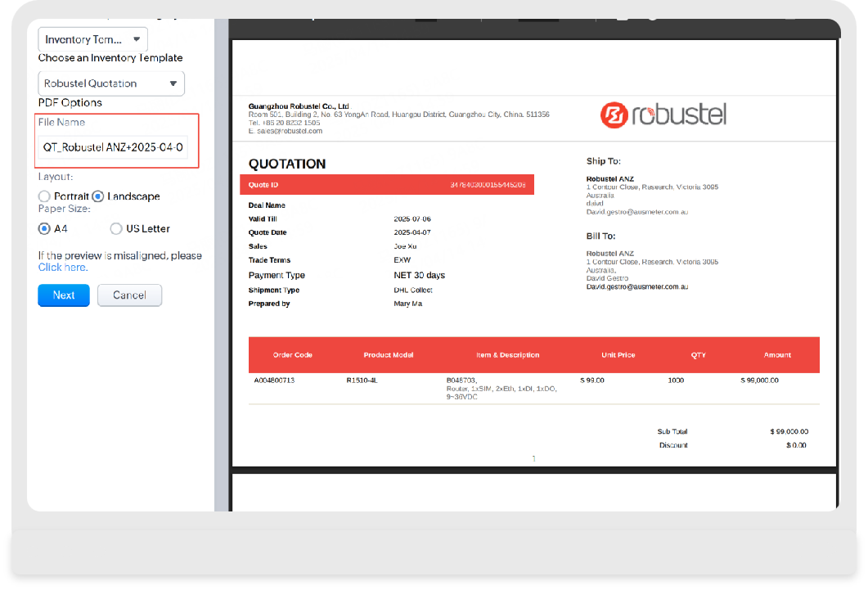The height and width of the screenshot is (590, 868).
Task: Click the 'Deal Name' label
Action: (267, 205)
